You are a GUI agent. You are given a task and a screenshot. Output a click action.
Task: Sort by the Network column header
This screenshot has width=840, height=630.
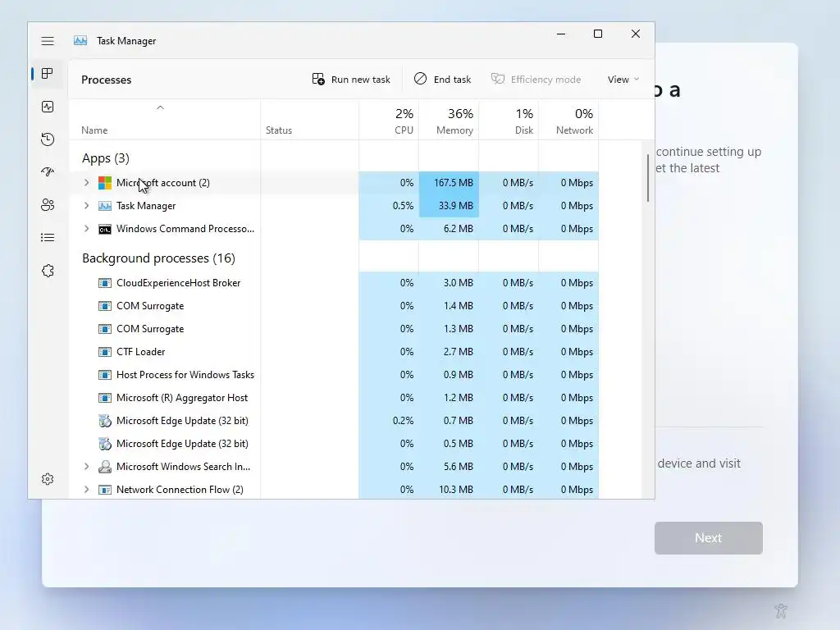[568, 121]
